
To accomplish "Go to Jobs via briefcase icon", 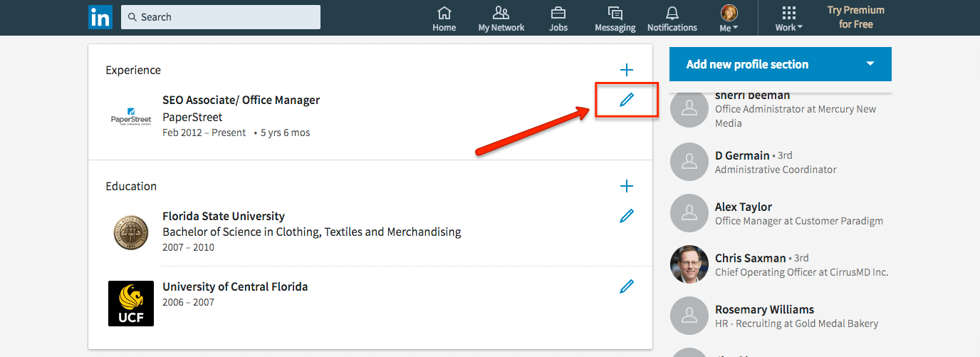I will (x=558, y=19).
